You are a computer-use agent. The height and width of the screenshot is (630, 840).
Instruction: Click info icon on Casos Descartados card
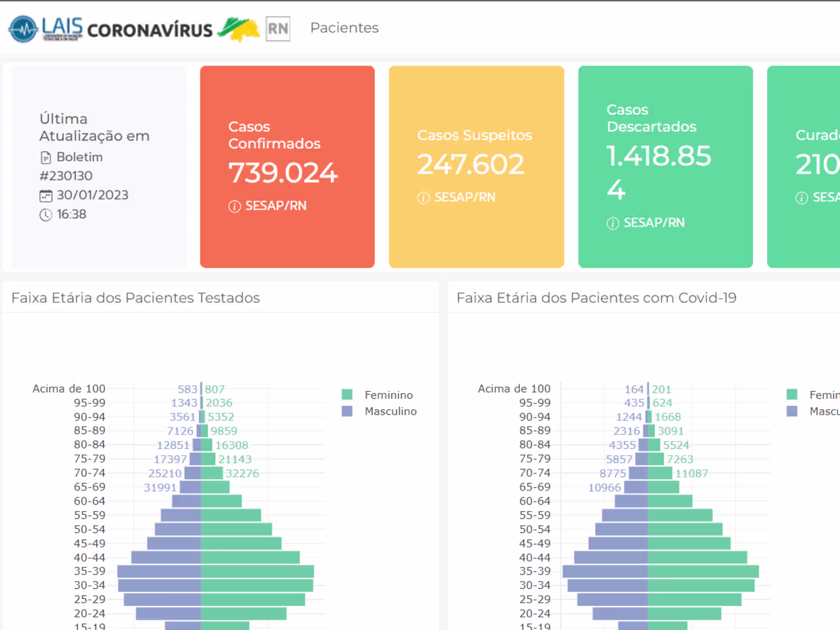[x=613, y=223]
